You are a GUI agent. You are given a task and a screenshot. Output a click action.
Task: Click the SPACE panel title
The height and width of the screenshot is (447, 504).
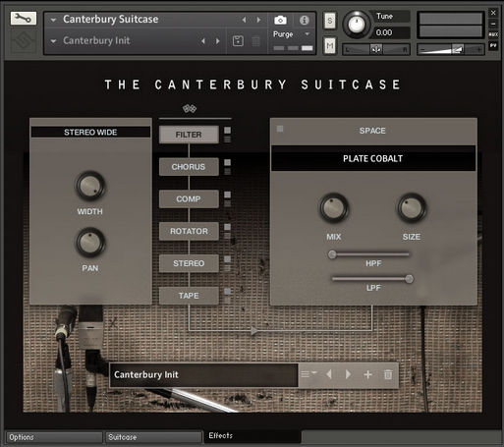click(x=372, y=131)
